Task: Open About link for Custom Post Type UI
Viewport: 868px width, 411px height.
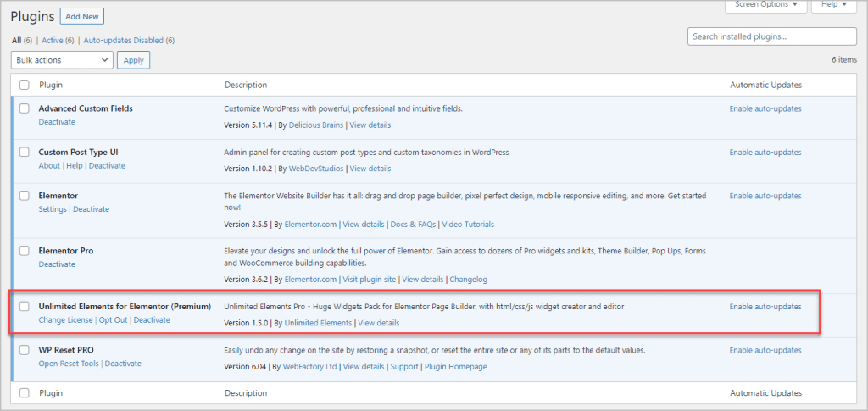Action: (x=49, y=165)
